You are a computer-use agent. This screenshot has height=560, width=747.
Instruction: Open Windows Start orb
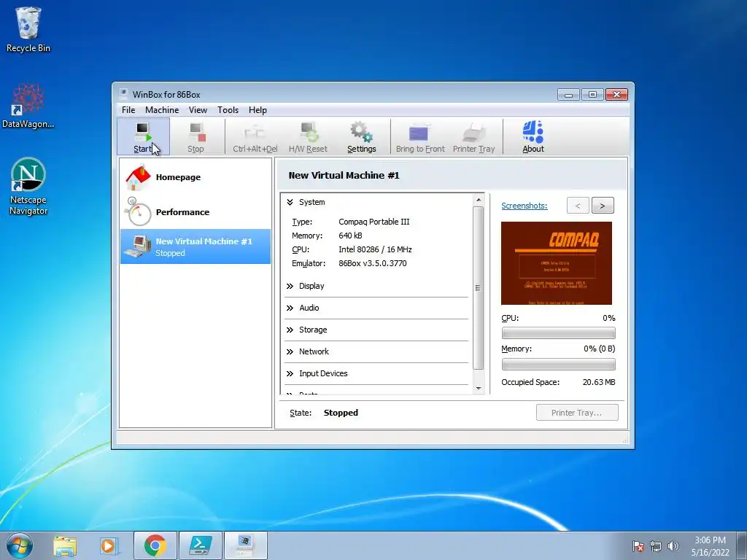[19, 545]
